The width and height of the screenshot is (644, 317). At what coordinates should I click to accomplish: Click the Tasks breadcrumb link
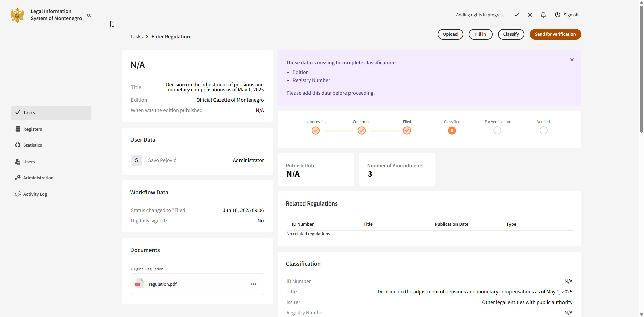click(x=137, y=37)
